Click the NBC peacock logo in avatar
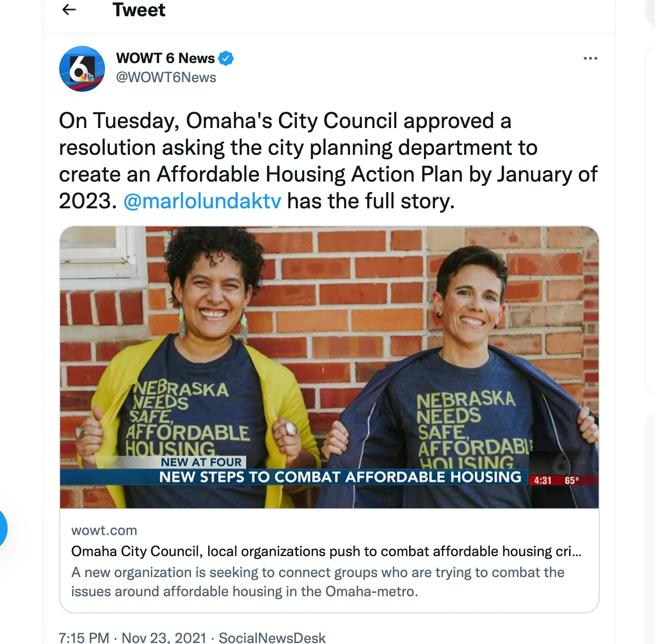This screenshot has height=644, width=655. tap(86, 76)
